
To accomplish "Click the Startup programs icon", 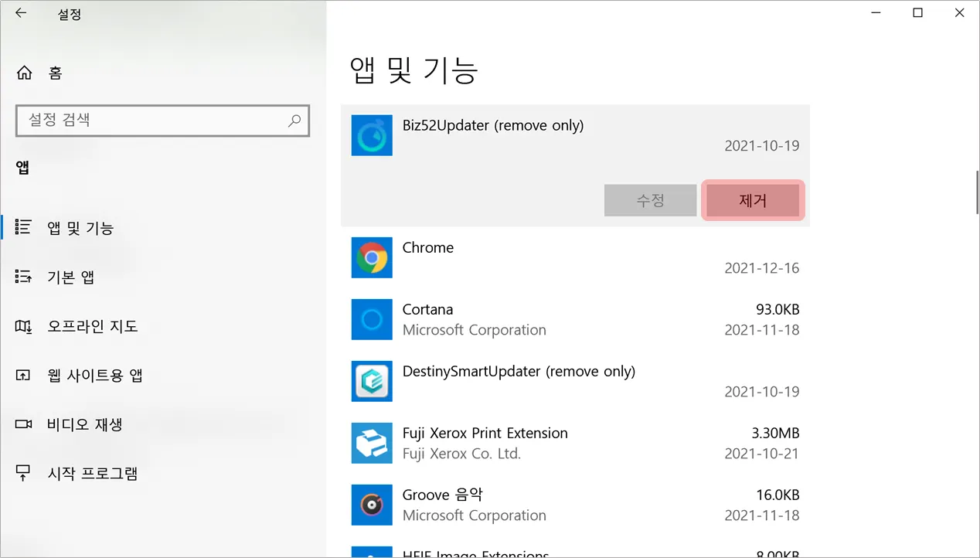I will pos(23,473).
